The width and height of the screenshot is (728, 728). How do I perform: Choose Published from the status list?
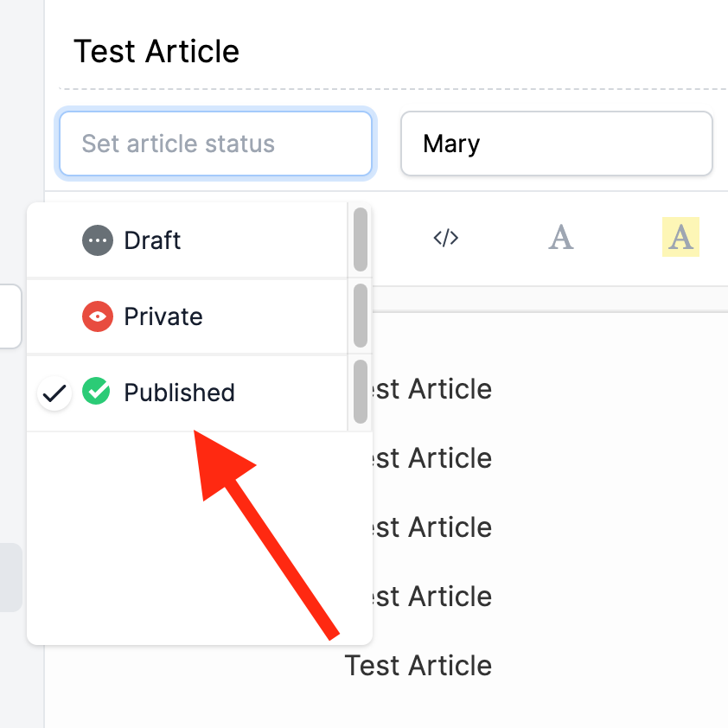pos(187,393)
